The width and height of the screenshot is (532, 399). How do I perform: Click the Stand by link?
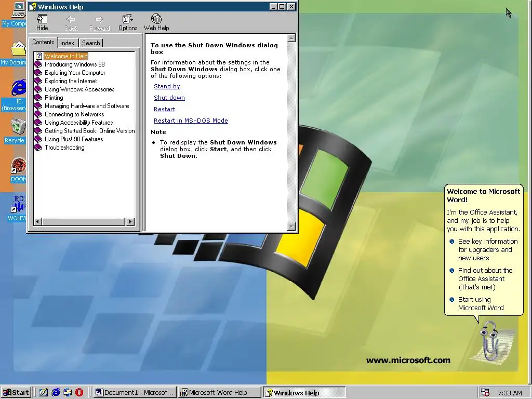tap(167, 86)
